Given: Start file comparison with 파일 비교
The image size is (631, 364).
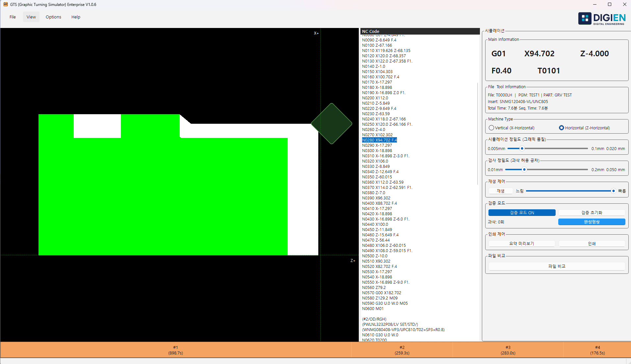Looking at the screenshot, I should (556, 266).
